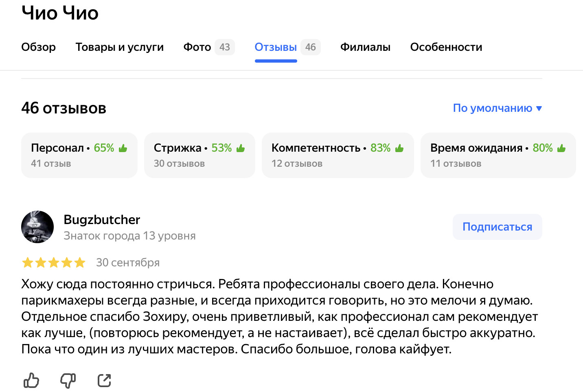Image resolution: width=583 pixels, height=392 pixels.
Task: Go to the Фото tab
Action: [197, 47]
